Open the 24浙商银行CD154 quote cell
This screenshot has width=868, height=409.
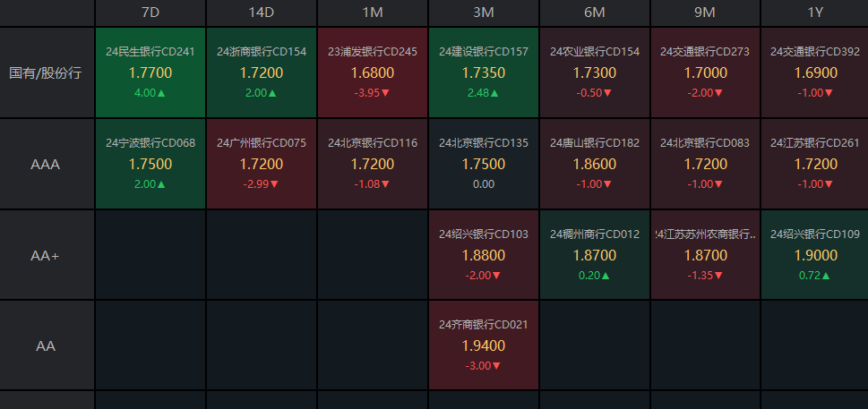pos(262,72)
